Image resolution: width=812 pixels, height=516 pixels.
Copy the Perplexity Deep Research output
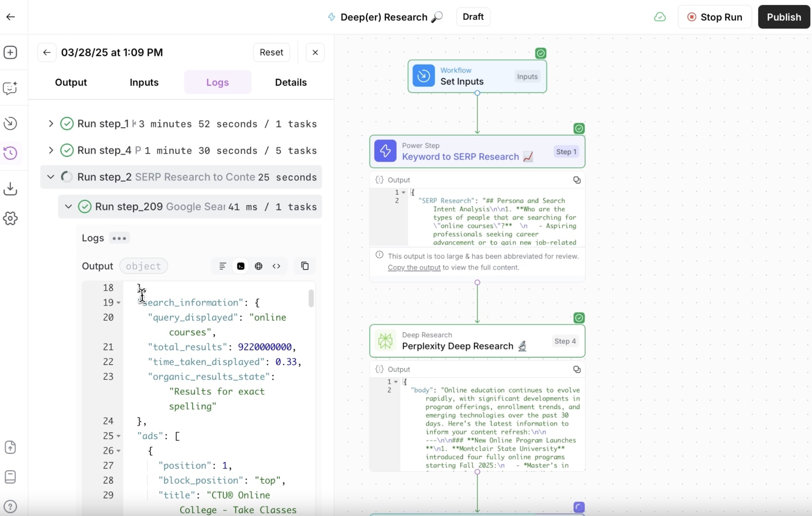[x=576, y=369]
